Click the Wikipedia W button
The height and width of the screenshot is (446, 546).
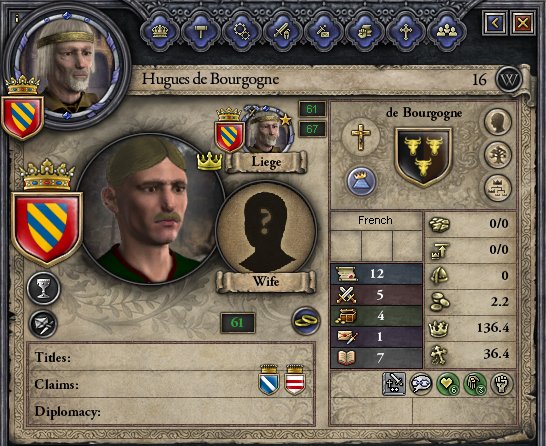[x=509, y=79]
